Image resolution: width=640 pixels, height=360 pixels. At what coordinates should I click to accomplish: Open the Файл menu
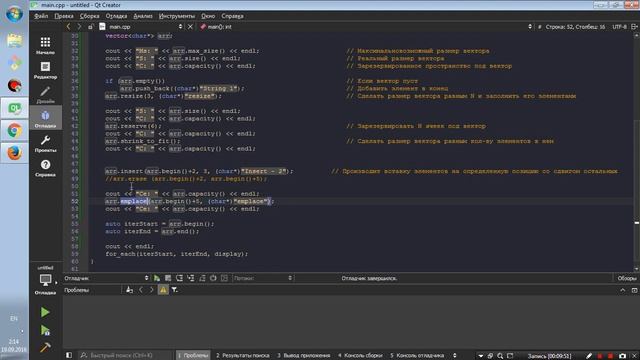pyautogui.click(x=41, y=16)
